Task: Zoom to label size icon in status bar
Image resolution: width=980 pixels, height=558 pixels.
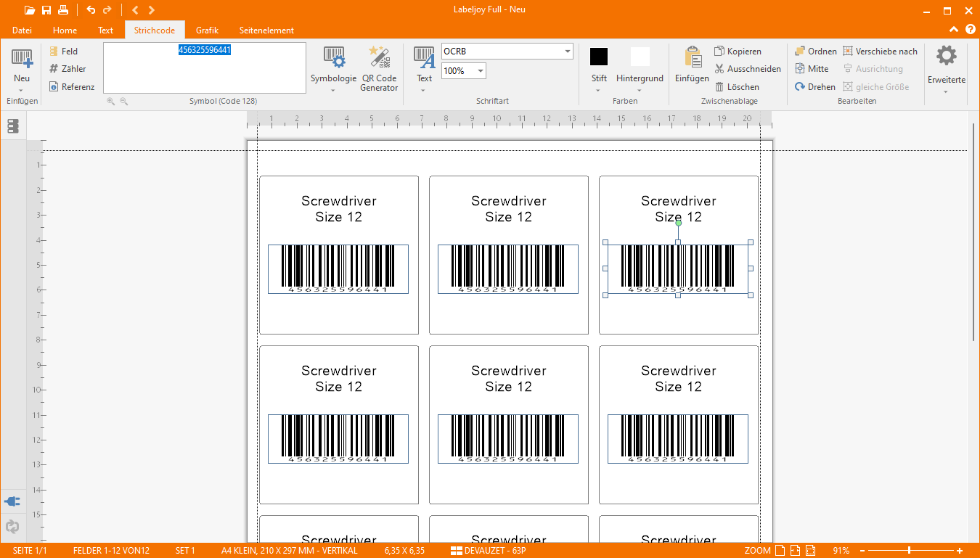Action: (x=811, y=551)
